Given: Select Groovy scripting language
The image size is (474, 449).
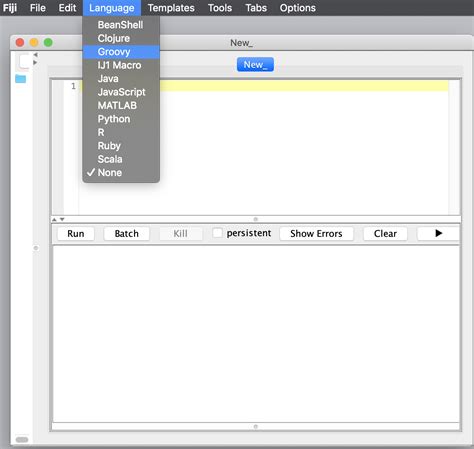Looking at the screenshot, I should (121, 52).
